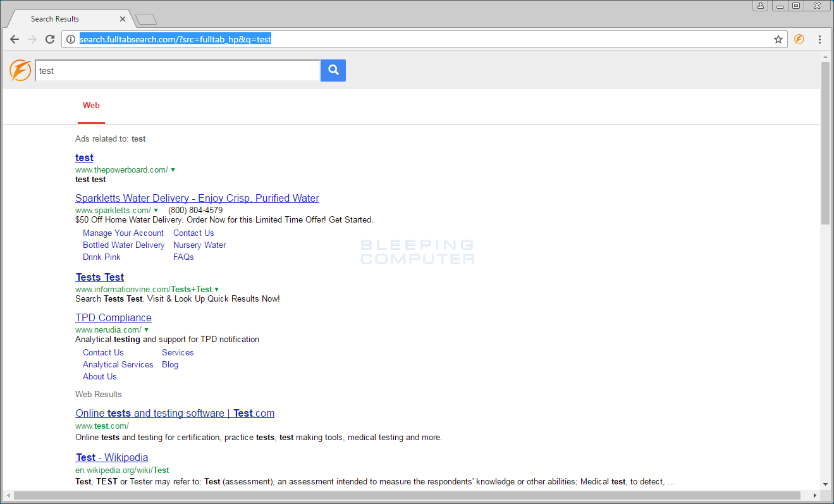Click the horizontal scrollbar left arrow

point(8,495)
